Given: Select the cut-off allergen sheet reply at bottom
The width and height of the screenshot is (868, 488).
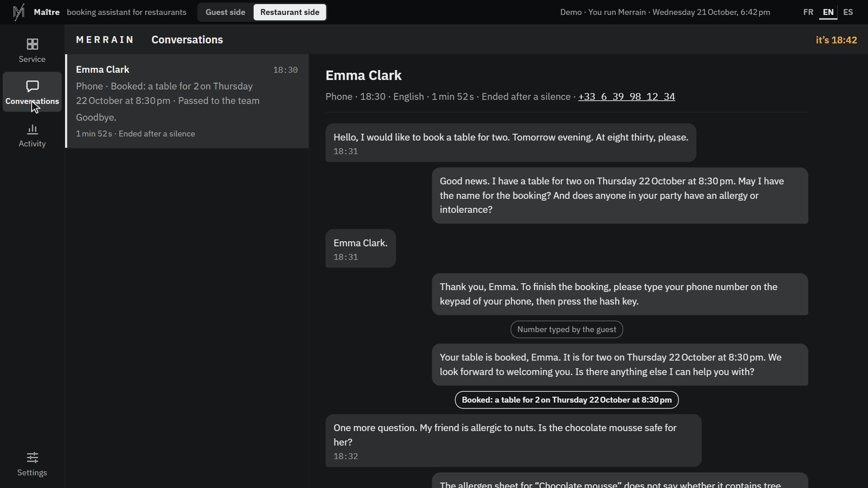Looking at the screenshot, I should 620,480.
